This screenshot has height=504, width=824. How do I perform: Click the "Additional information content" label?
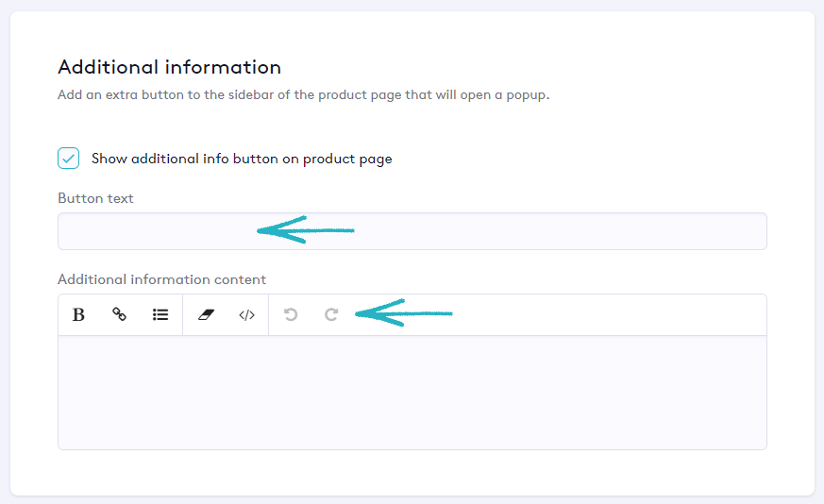point(161,279)
